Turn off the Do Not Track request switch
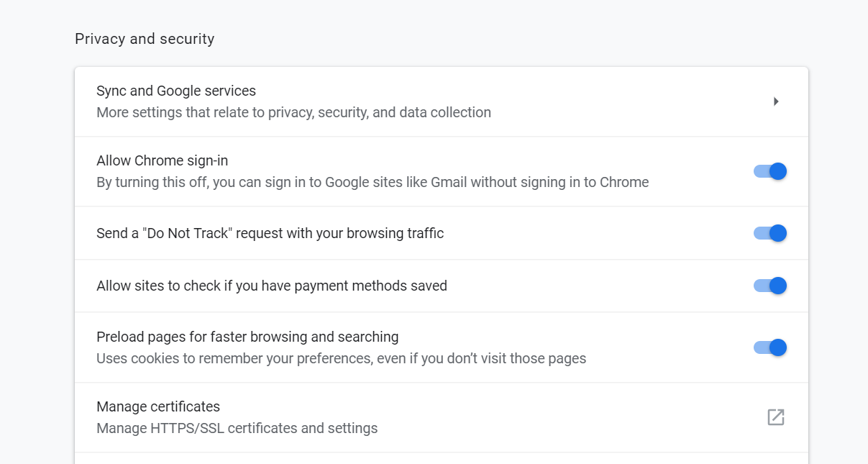The height and width of the screenshot is (464, 868). coord(769,233)
